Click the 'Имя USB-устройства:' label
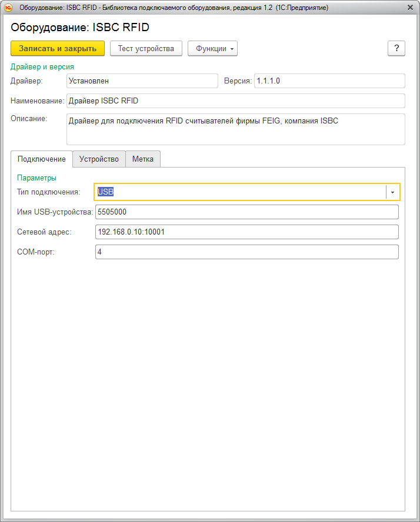 tap(55, 212)
